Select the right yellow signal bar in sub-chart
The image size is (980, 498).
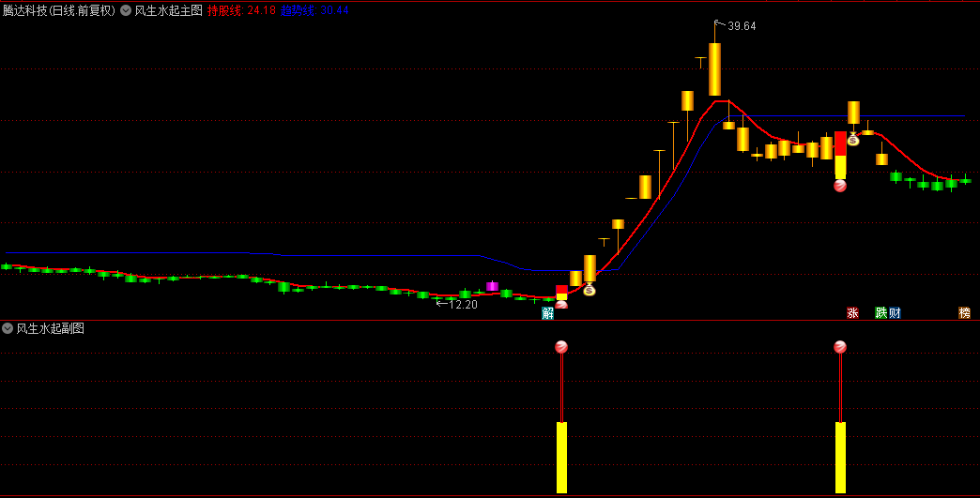click(x=840, y=458)
